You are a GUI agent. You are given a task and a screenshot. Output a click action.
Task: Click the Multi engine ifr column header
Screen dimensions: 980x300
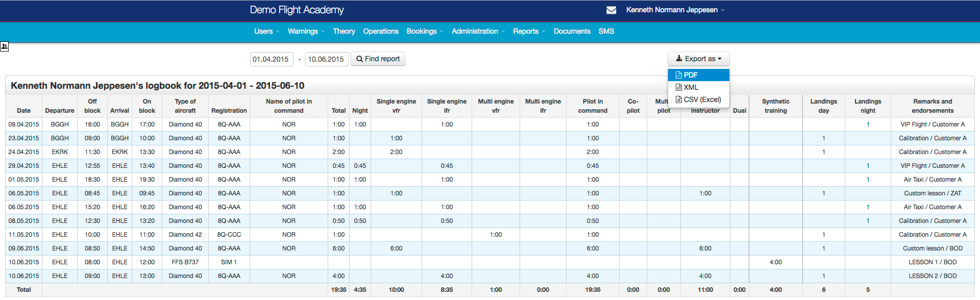click(x=543, y=106)
